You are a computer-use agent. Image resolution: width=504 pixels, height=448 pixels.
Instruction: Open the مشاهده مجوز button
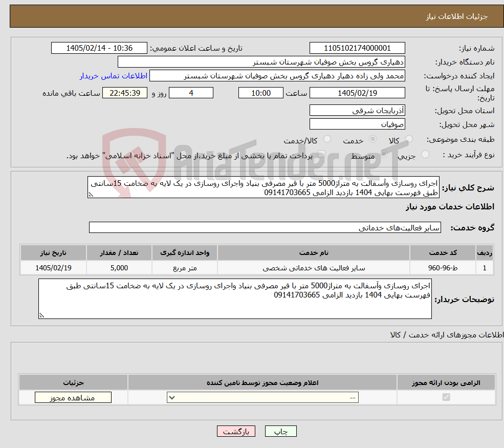(x=73, y=397)
